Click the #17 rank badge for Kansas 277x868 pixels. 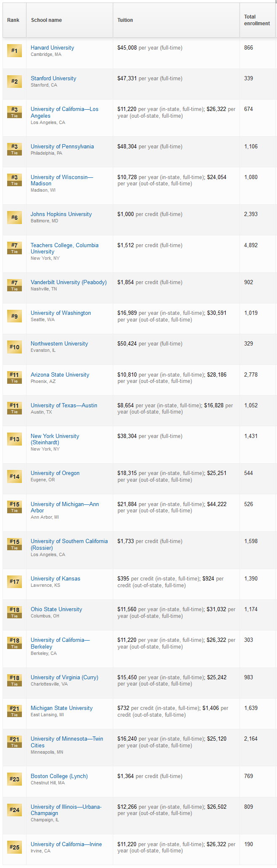coord(14,582)
